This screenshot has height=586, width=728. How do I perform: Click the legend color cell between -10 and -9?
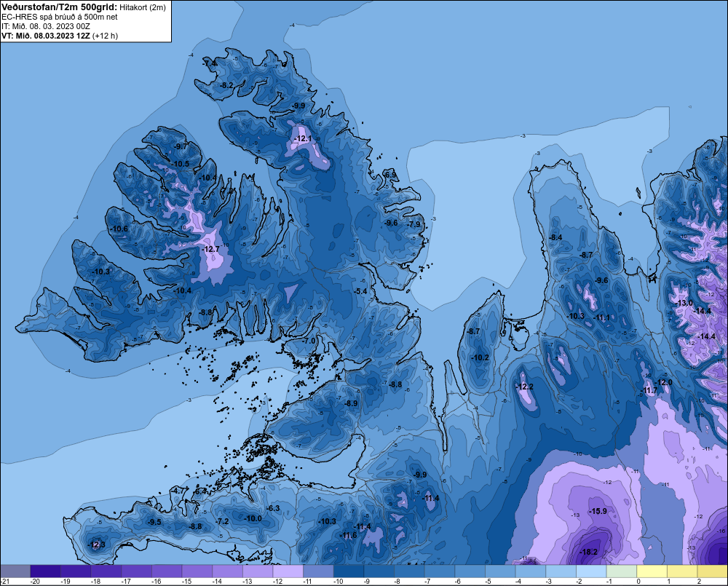pyautogui.click(x=349, y=571)
